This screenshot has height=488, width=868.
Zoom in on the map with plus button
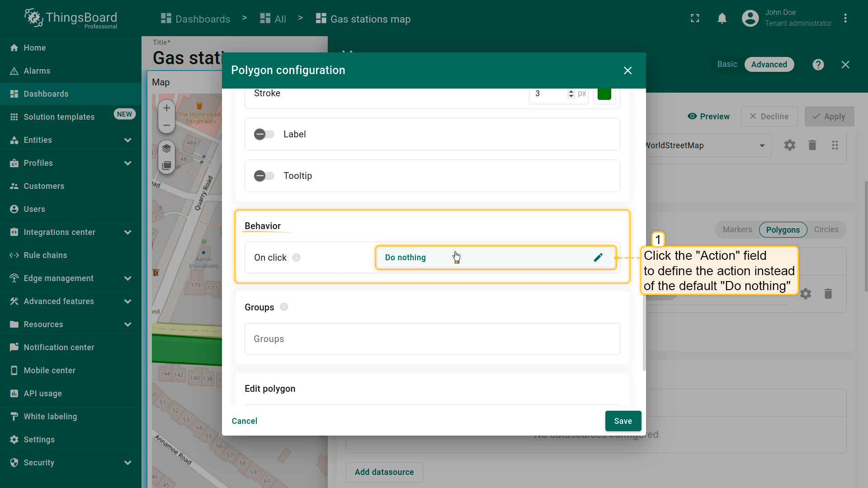click(166, 108)
